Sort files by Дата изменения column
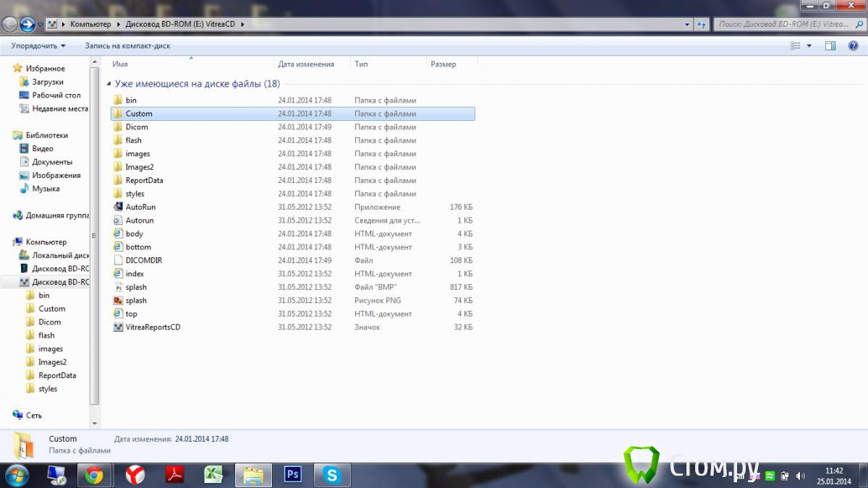The width and height of the screenshot is (868, 488). click(x=306, y=64)
